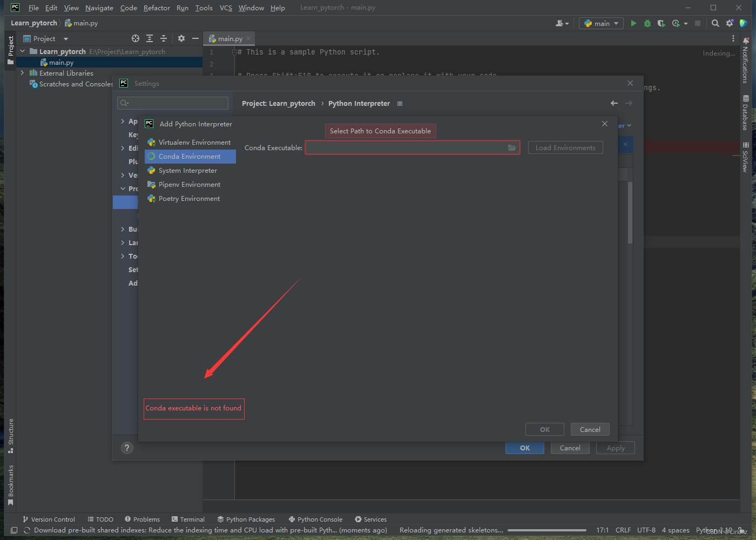This screenshot has width=756, height=540.
Task: Open Version Control tool window
Action: [x=49, y=519]
